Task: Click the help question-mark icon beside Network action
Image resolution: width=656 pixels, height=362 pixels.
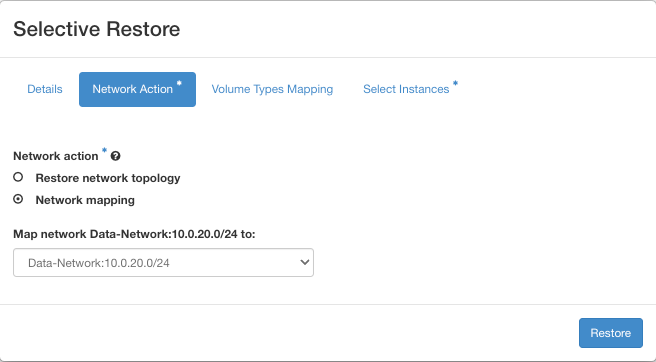Action: pyautogui.click(x=115, y=156)
